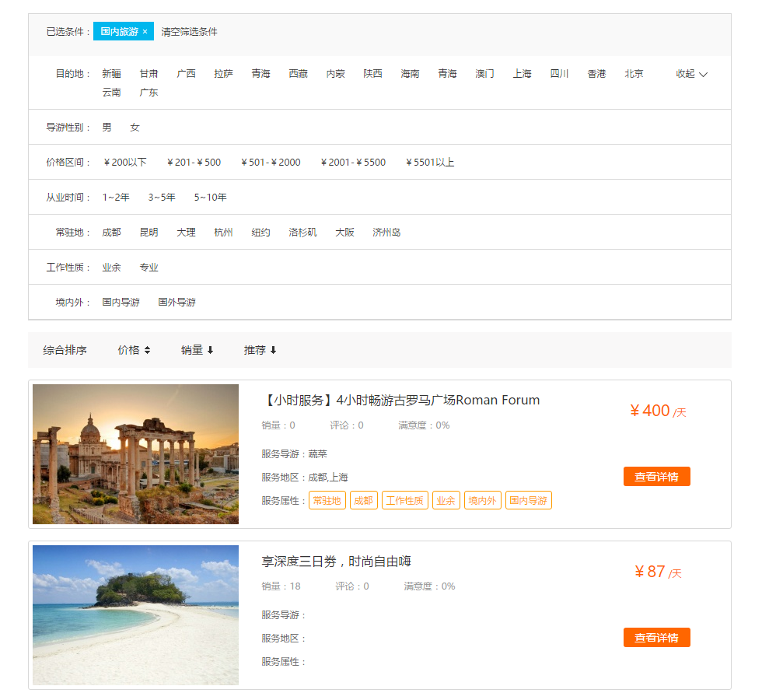Sort by 推荐 descending arrow
This screenshot has height=700, width=762.
tap(273, 350)
